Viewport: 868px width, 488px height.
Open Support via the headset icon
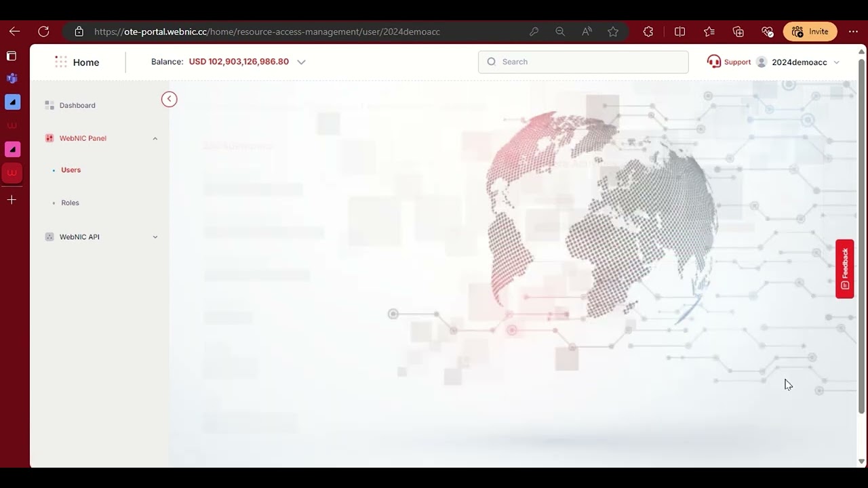click(x=713, y=62)
